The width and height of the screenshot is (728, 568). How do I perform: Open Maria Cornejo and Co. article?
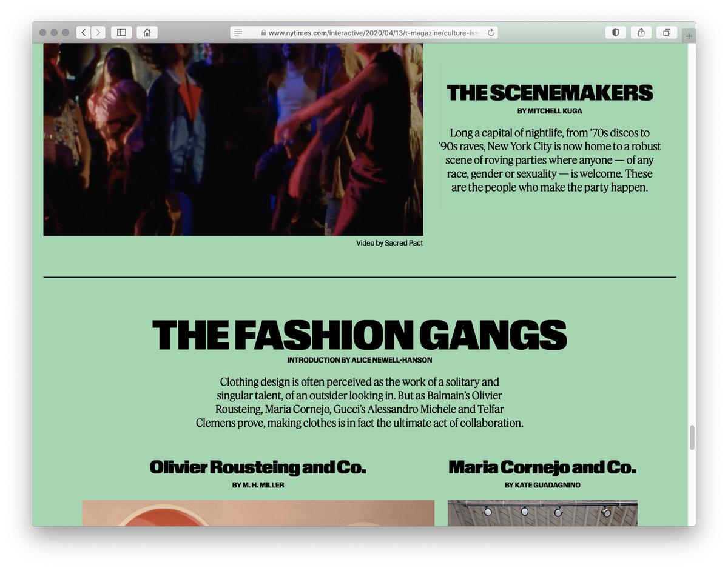pyautogui.click(x=542, y=467)
